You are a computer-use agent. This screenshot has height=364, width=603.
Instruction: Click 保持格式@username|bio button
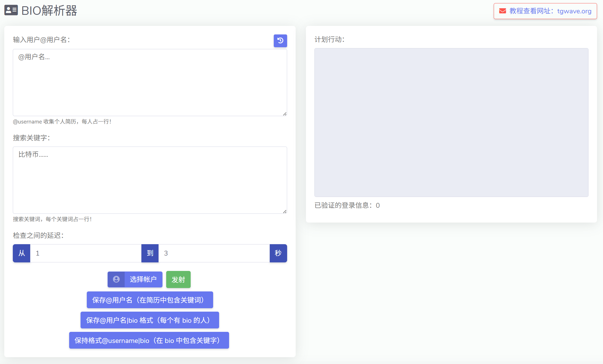click(x=149, y=340)
